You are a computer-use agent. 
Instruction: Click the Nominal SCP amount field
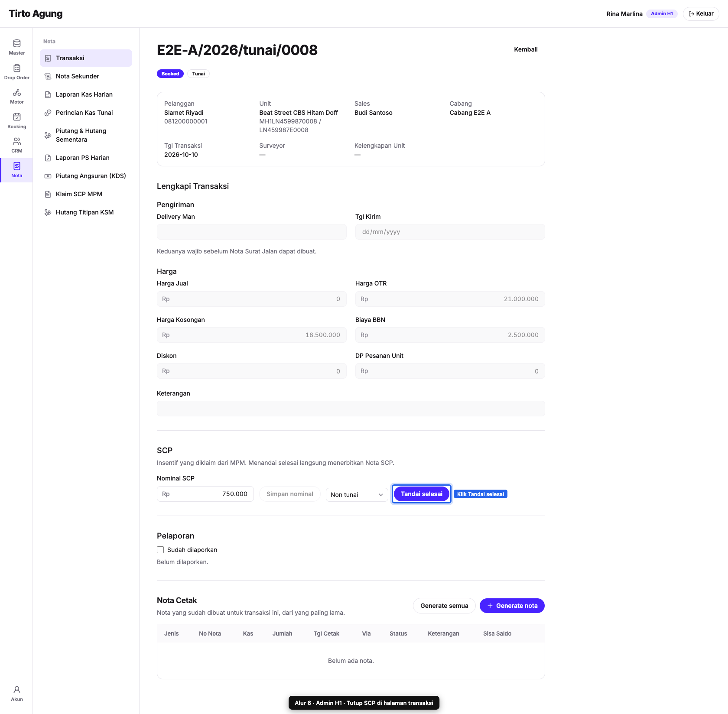pyautogui.click(x=205, y=494)
